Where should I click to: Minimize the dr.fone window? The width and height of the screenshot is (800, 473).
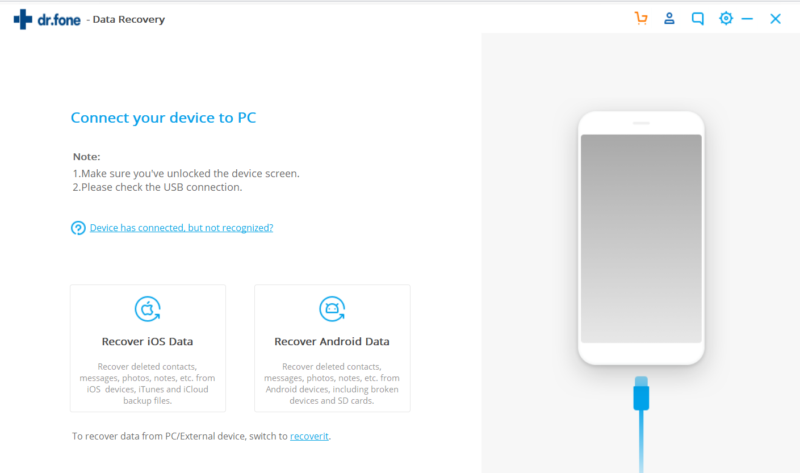click(747, 19)
